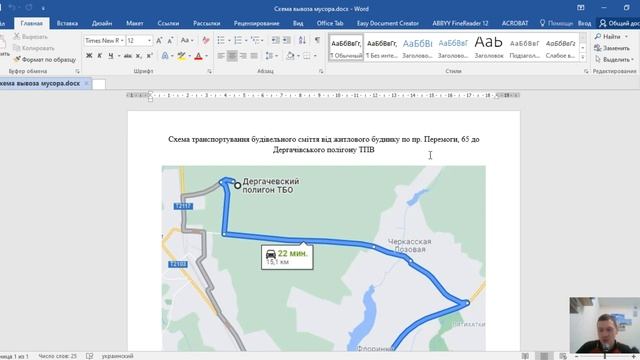Screen dimensions: 640x360
Task: Apply borders to paragraph
Action: (x=307, y=56)
